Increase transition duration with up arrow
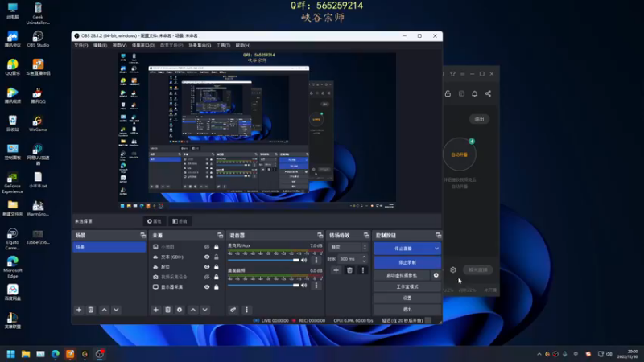The width and height of the screenshot is (644, 362). (364, 257)
